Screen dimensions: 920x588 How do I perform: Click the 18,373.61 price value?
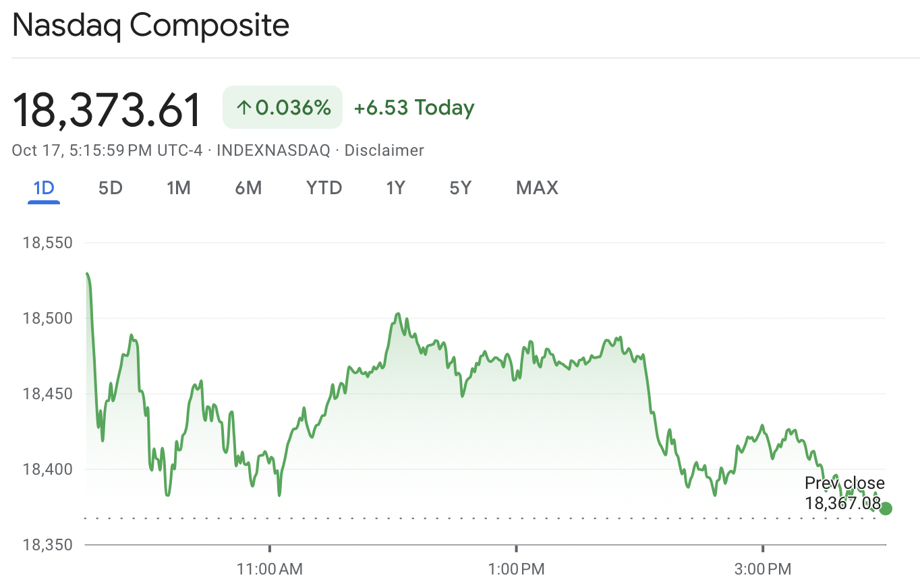coord(106,108)
